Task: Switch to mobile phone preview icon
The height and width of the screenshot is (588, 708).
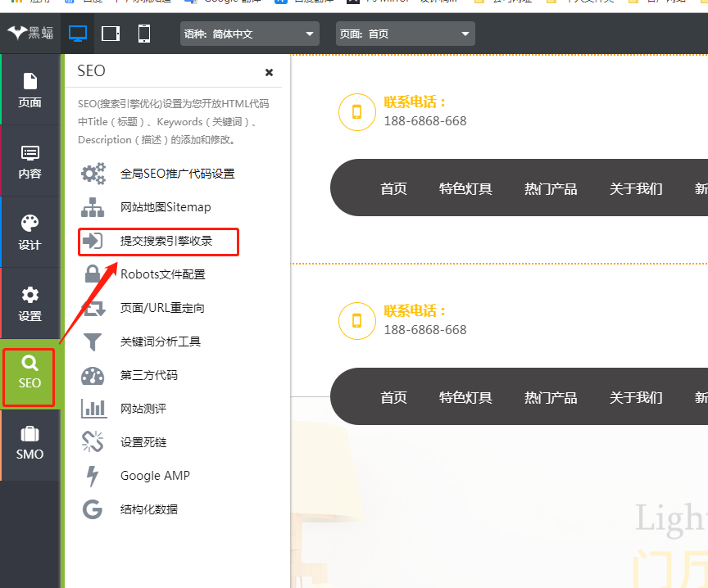Action: 144,34
